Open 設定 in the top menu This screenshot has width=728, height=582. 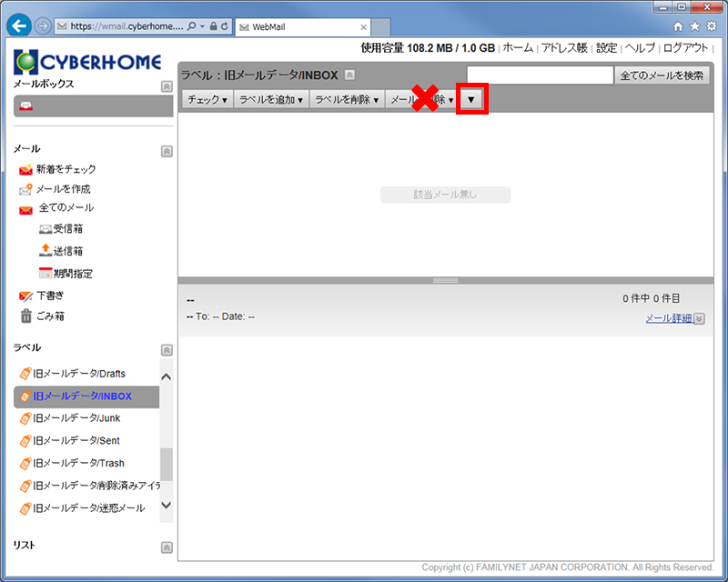coord(606,48)
